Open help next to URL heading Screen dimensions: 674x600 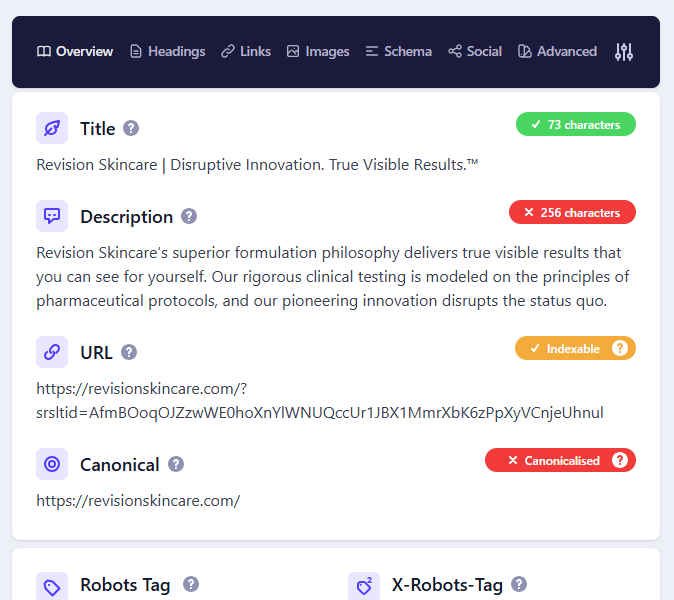coord(129,352)
